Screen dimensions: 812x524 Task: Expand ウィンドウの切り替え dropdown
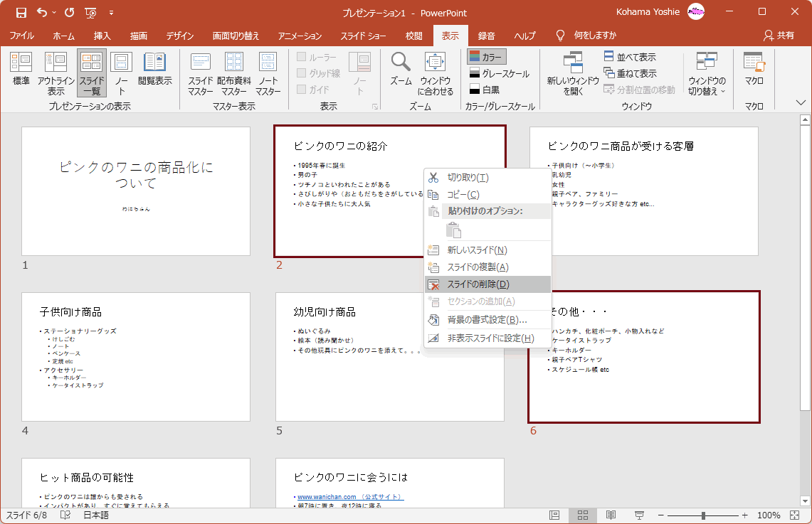[707, 73]
